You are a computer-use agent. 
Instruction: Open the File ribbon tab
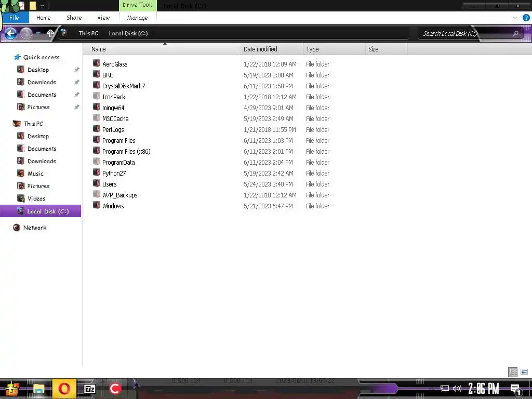14,18
